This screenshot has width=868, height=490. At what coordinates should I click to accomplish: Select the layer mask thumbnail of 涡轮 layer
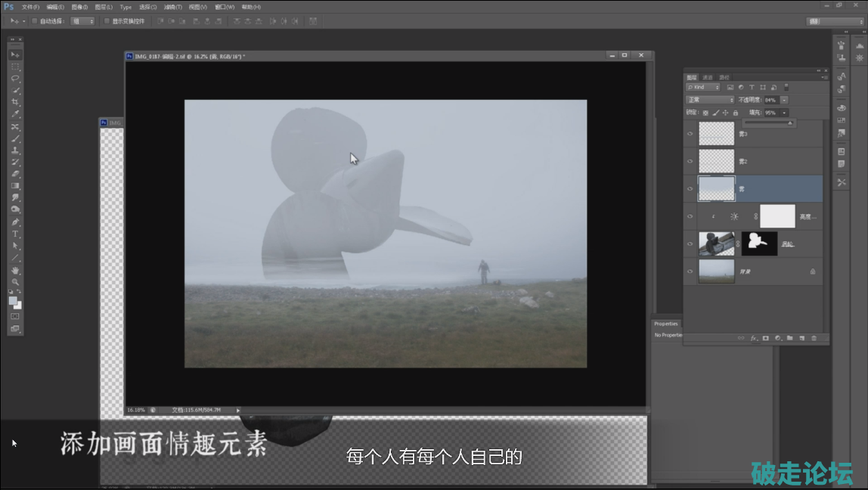coord(759,243)
